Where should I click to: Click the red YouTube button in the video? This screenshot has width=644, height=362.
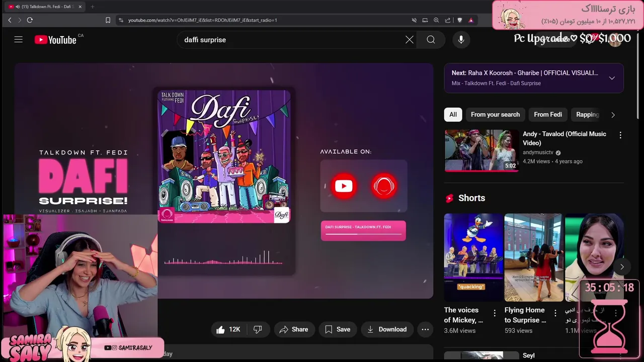(344, 187)
